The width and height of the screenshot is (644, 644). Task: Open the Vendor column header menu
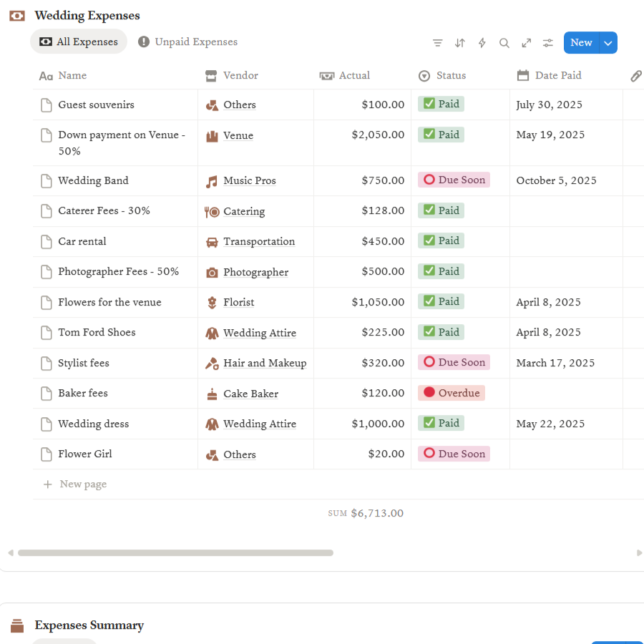click(240, 76)
